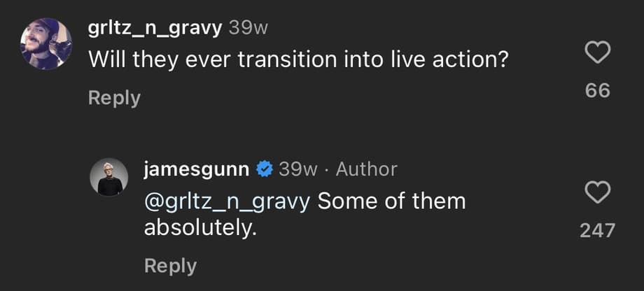Like jamesgunn's reply with the heart icon
The image size is (644, 291).
tap(597, 192)
